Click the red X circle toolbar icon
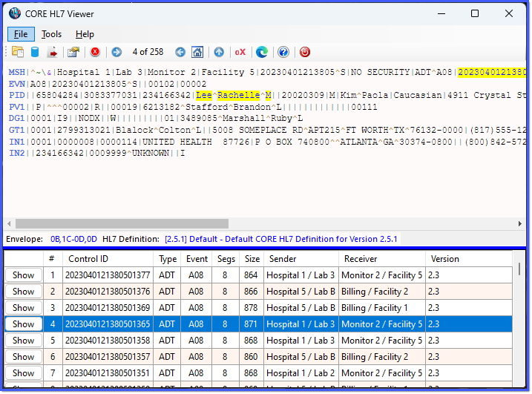Viewport: 532px width, 394px height. [95, 52]
